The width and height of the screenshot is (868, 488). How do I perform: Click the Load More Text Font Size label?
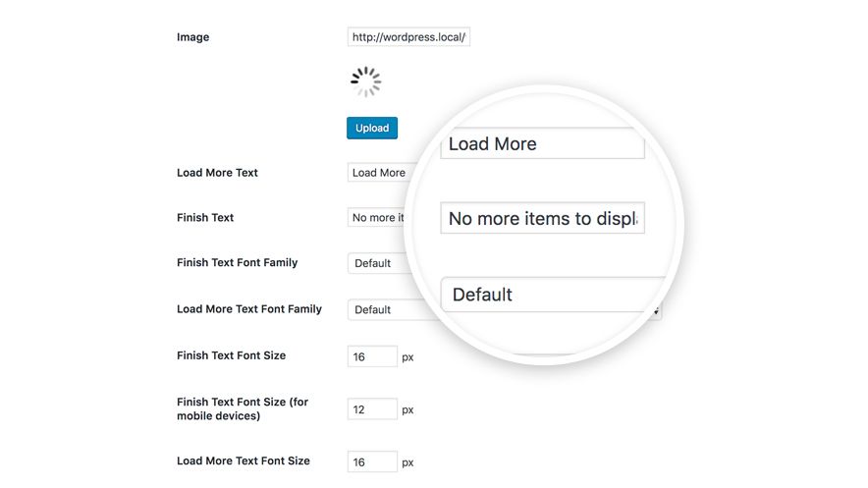[243, 461]
